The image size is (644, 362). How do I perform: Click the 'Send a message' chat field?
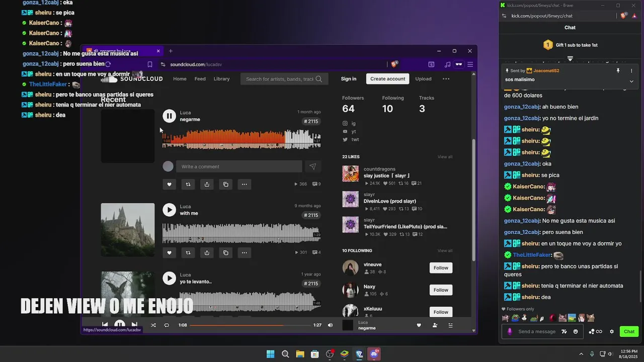(x=536, y=331)
